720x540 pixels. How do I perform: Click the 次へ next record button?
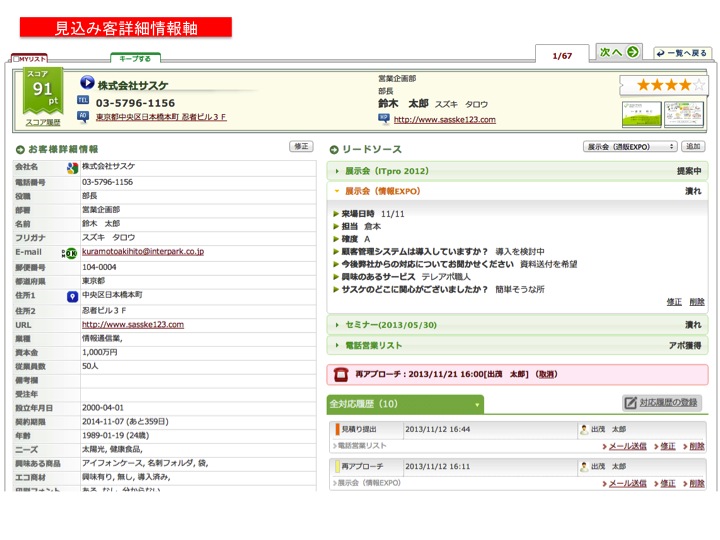coord(620,52)
